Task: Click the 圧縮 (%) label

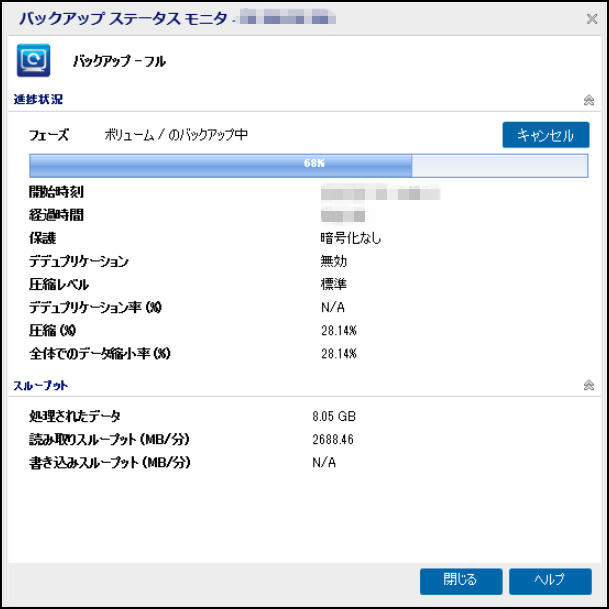Action: click(52, 331)
